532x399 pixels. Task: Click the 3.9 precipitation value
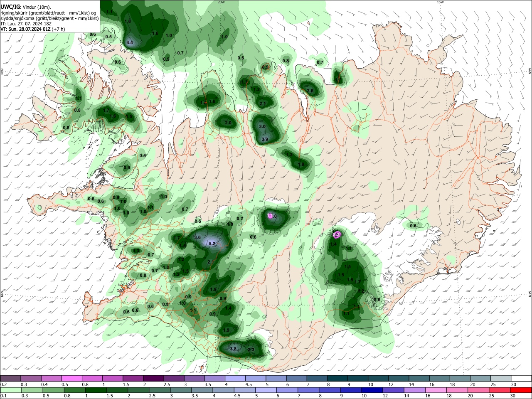click(x=265, y=139)
